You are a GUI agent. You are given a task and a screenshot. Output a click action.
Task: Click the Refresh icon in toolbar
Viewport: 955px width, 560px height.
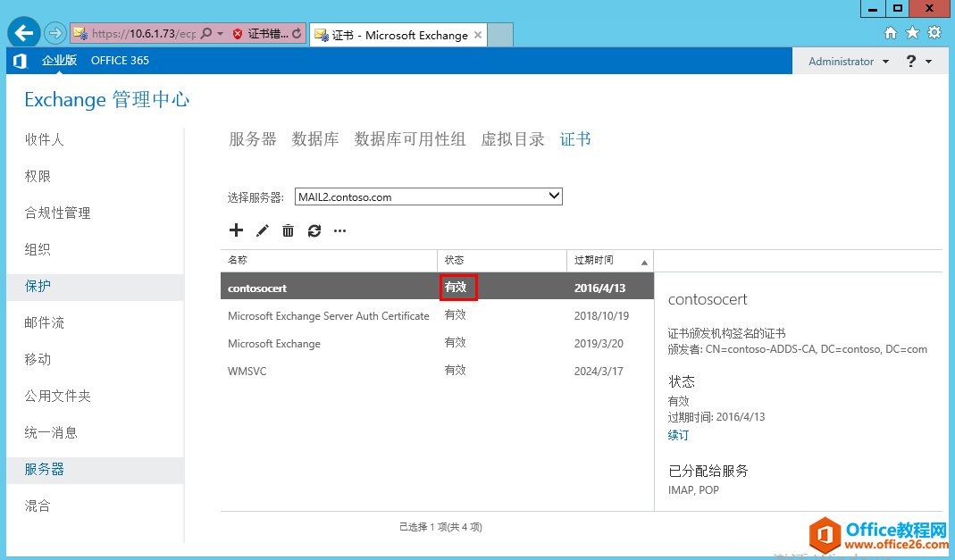tap(314, 230)
